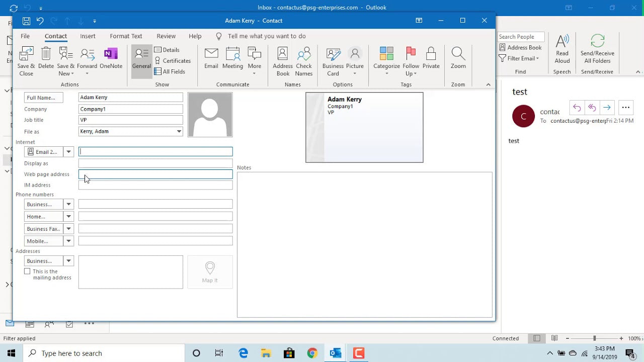Image resolution: width=644 pixels, height=362 pixels.
Task: Open the Address Book
Action: (282, 60)
